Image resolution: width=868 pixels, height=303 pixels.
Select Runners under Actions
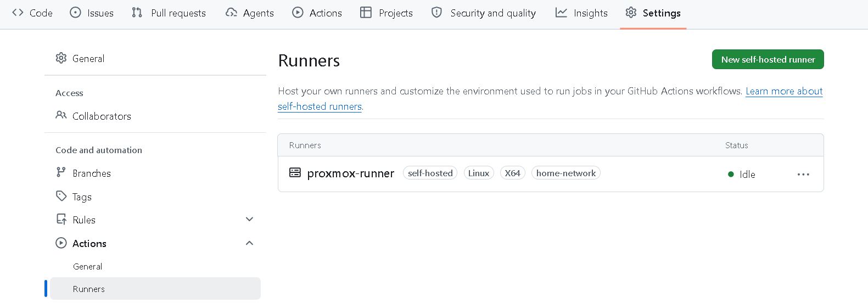(x=155, y=289)
